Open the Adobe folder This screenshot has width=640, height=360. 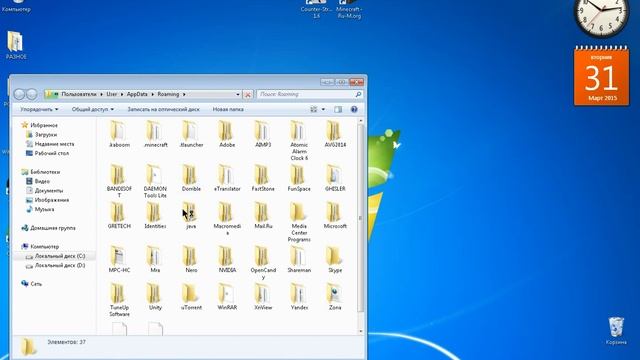click(x=227, y=134)
